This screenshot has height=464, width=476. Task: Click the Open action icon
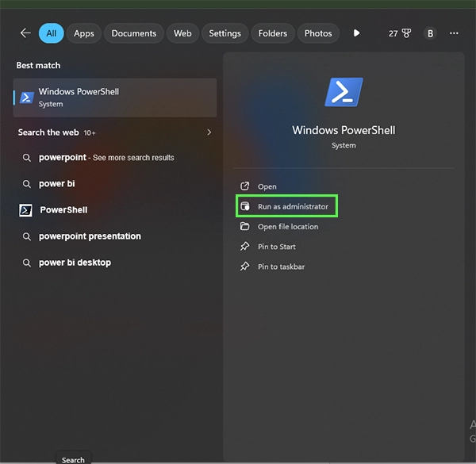pyautogui.click(x=244, y=186)
